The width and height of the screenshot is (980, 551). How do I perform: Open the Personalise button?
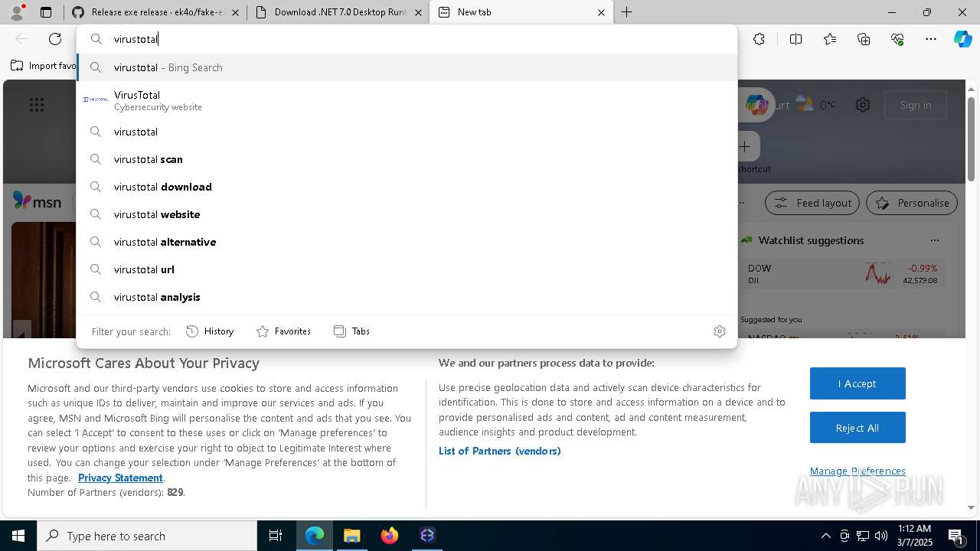[x=912, y=203]
